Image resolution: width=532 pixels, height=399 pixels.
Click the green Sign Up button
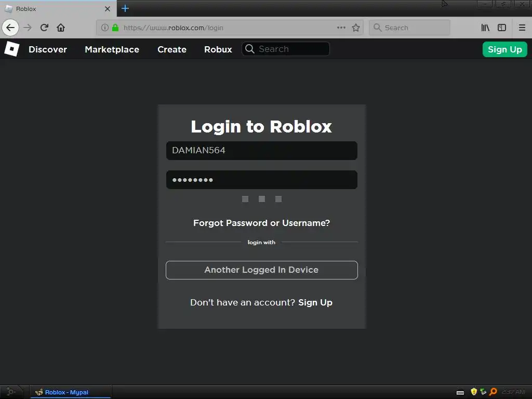[505, 49]
